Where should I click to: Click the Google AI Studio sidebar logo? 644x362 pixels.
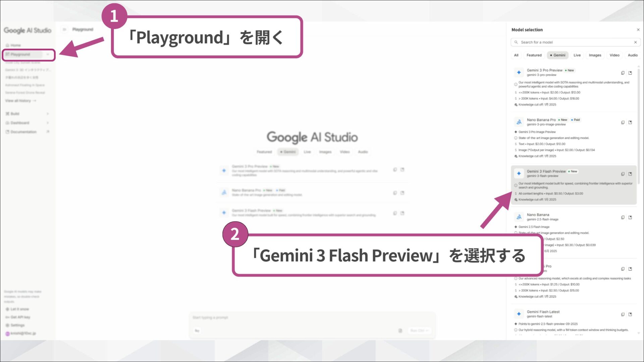tap(28, 30)
